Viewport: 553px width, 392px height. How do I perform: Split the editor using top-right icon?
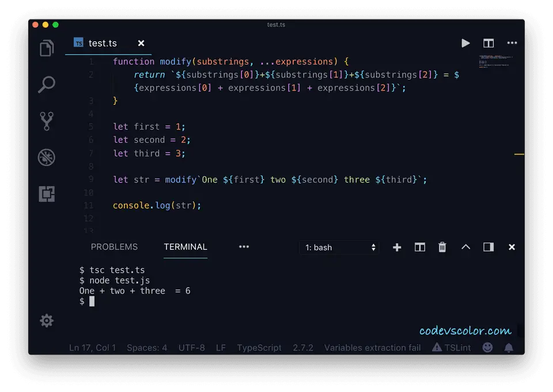(488, 43)
